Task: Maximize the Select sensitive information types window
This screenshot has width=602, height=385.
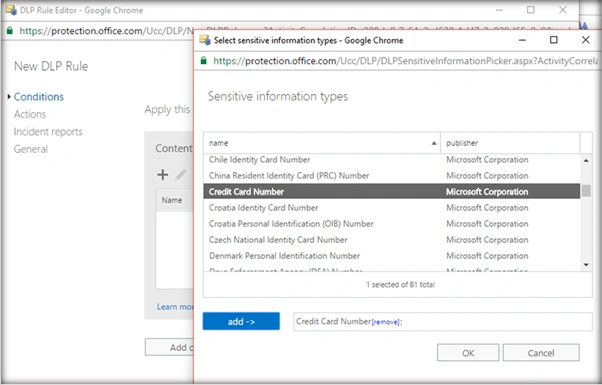Action: 554,40
